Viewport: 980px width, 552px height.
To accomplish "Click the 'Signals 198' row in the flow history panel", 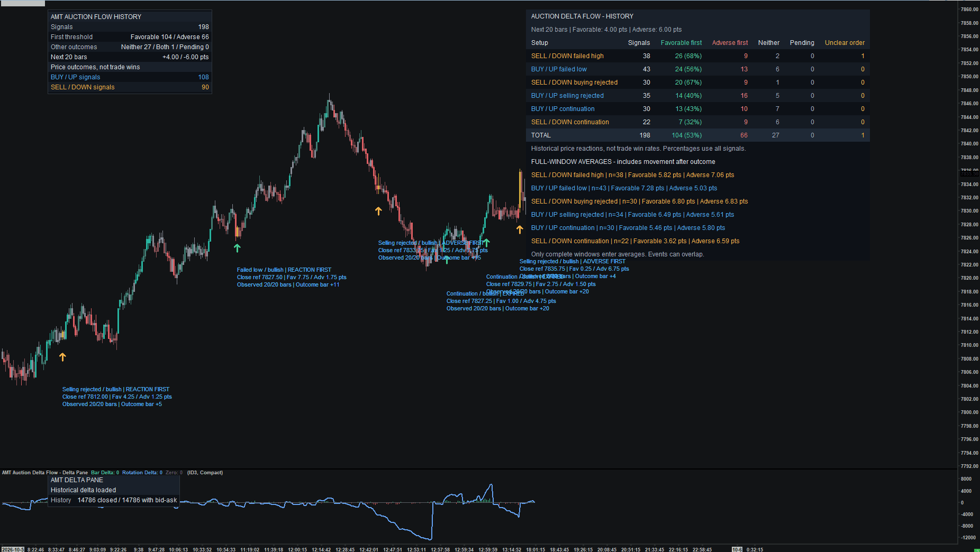I will click(x=130, y=27).
